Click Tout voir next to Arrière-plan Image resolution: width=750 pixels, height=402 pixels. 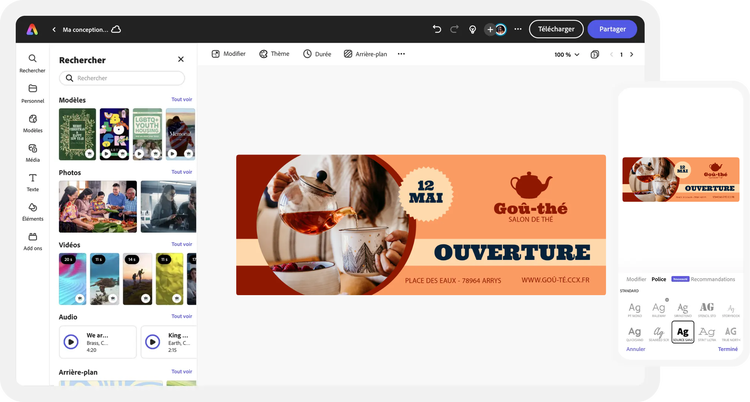point(182,371)
